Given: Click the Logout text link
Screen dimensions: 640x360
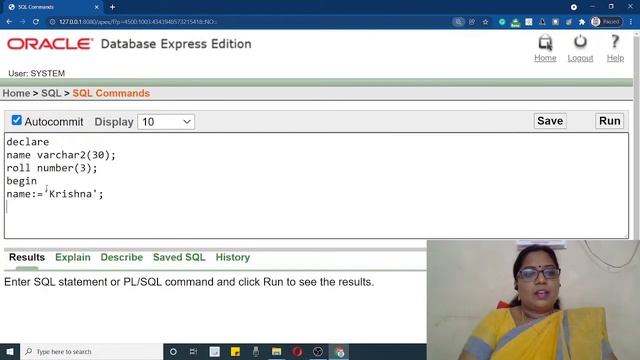Looking at the screenshot, I should tap(580, 58).
